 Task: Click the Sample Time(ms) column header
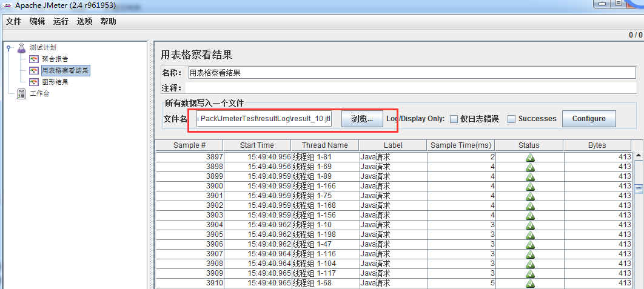click(461, 145)
